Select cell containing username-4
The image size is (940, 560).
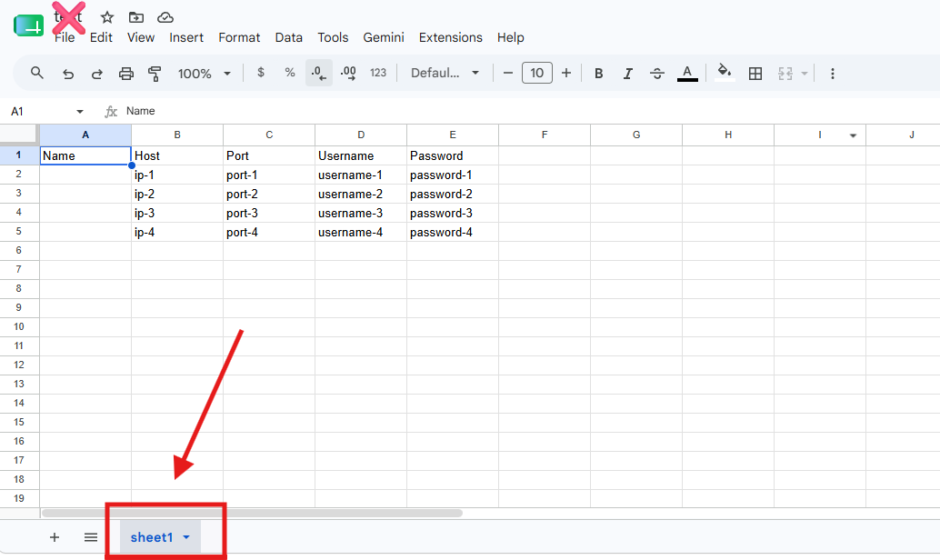click(x=360, y=232)
